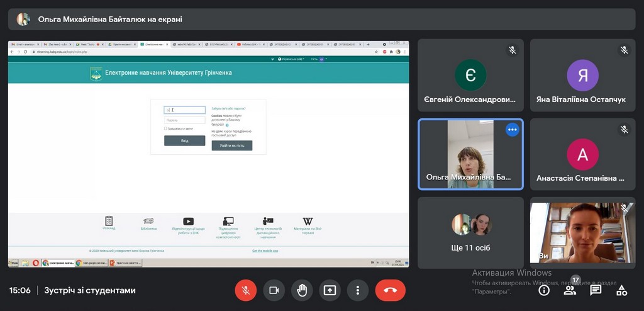Open the meeting details info icon
This screenshot has width=644, height=311.
pyautogui.click(x=544, y=290)
